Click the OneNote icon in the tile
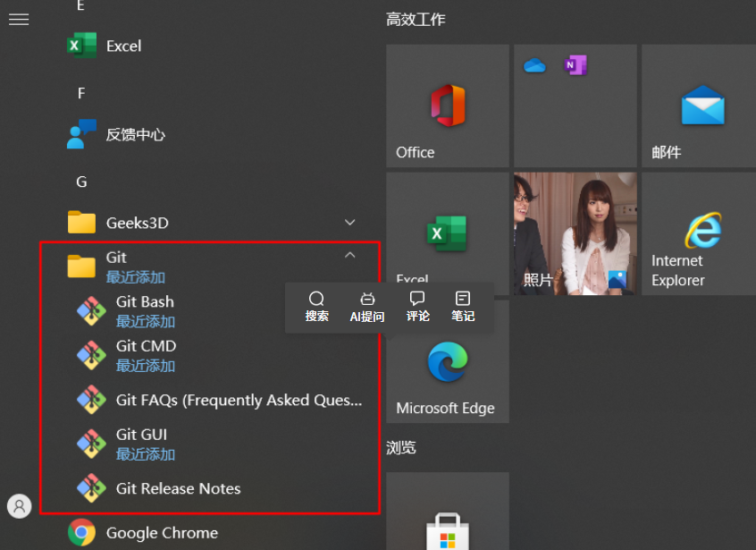The image size is (756, 550). tap(575, 65)
